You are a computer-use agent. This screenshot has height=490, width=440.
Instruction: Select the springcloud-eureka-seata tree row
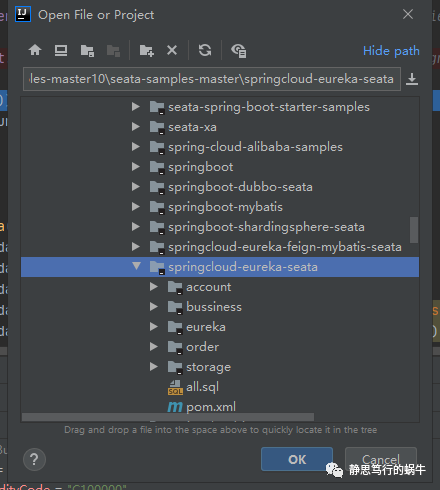coord(220,267)
